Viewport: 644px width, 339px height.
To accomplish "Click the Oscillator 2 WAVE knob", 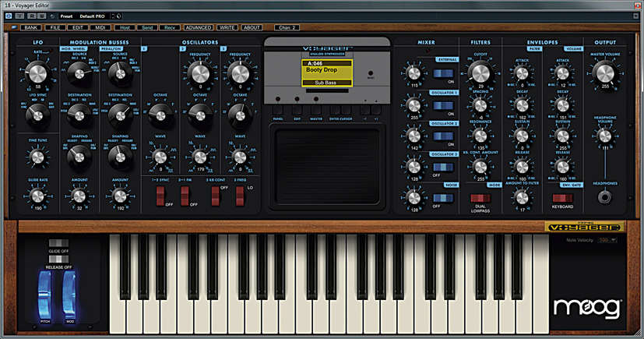I will click(x=200, y=157).
